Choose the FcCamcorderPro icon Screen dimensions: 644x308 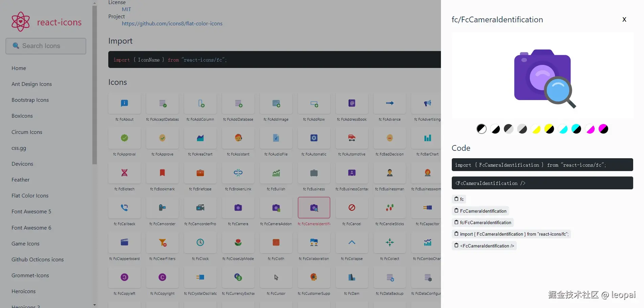coord(200,208)
